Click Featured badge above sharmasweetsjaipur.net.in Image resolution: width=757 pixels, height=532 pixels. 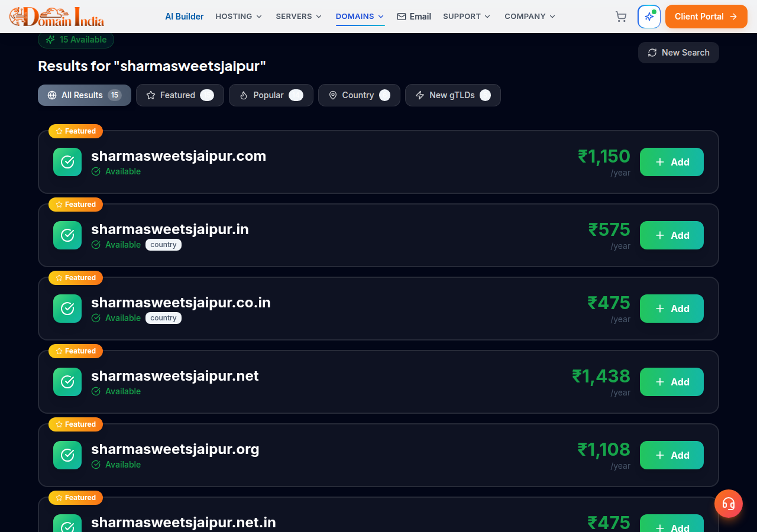[x=76, y=498]
